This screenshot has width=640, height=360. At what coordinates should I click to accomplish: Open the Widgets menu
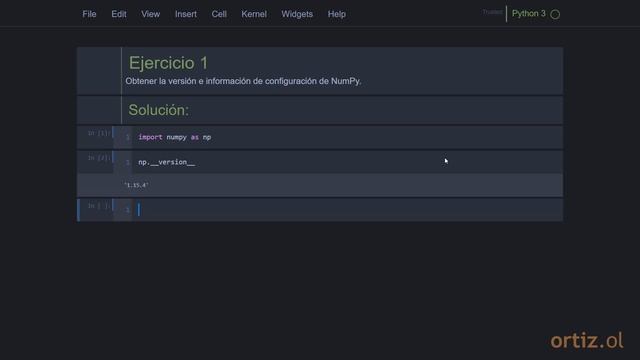click(x=297, y=14)
